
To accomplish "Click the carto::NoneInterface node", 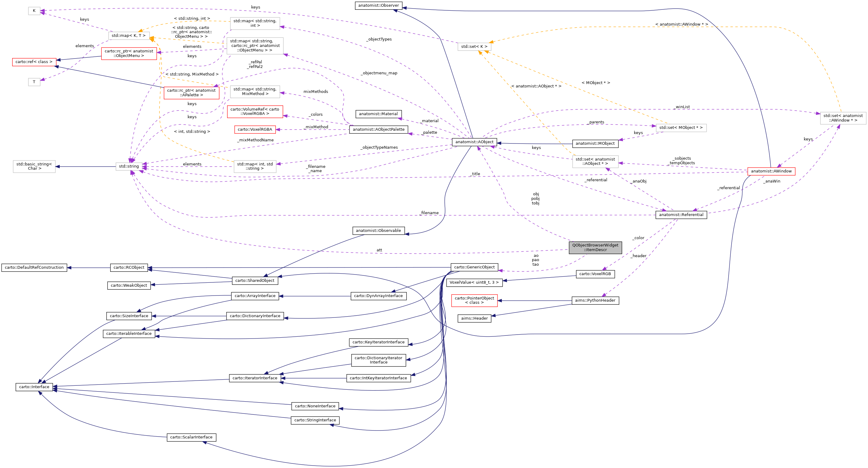I will [x=315, y=406].
